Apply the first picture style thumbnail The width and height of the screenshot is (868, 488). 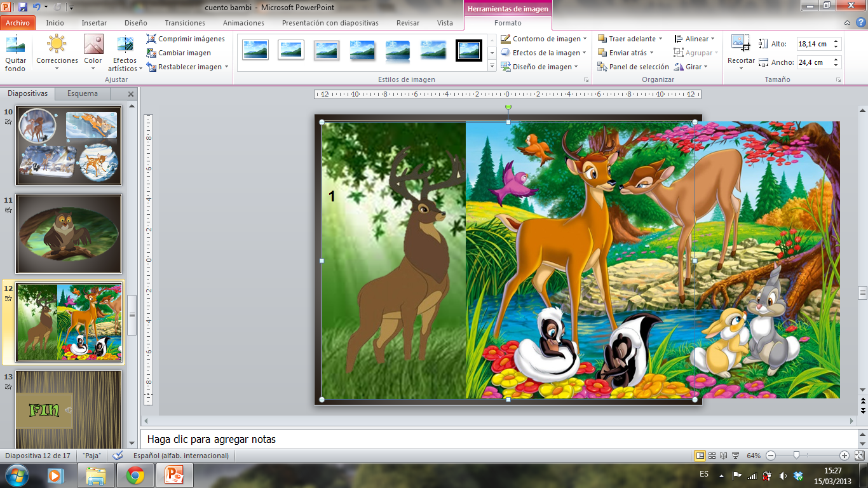pos(255,50)
